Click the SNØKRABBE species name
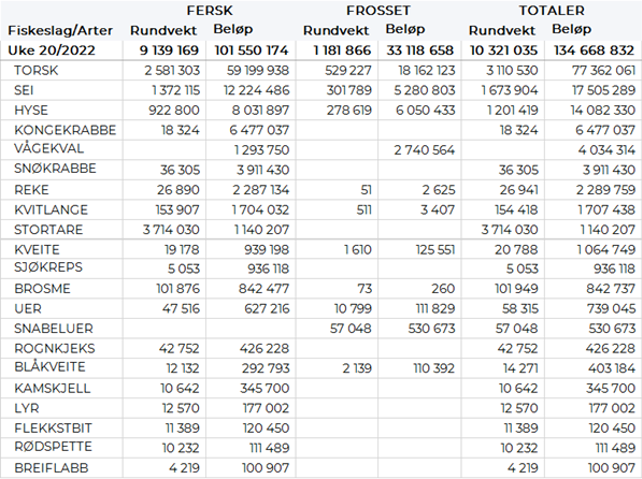Screen dimensions: 642x479 58,169
